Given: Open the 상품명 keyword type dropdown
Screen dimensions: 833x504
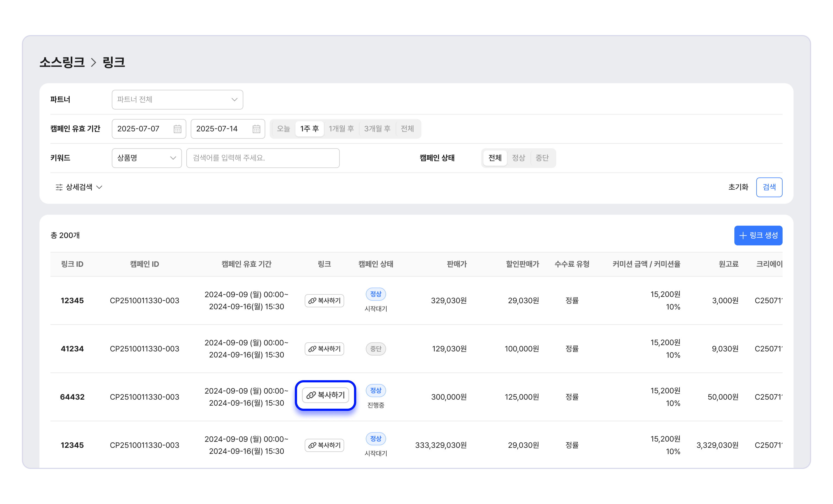Looking at the screenshot, I should click(146, 158).
